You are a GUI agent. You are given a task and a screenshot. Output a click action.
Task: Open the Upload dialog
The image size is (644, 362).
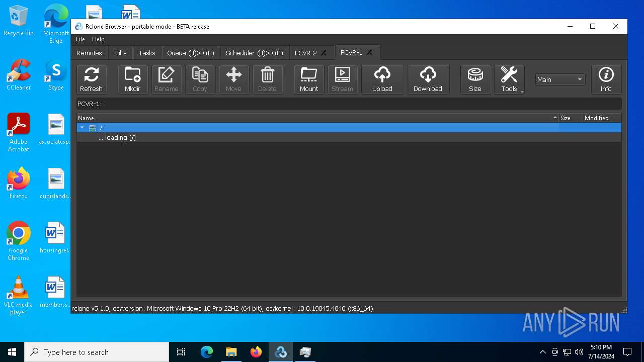tap(382, 79)
